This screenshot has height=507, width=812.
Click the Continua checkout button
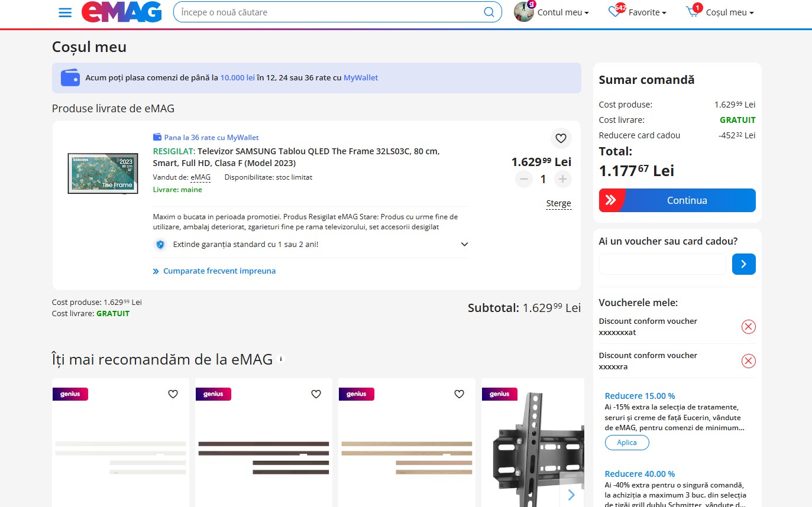pos(677,200)
